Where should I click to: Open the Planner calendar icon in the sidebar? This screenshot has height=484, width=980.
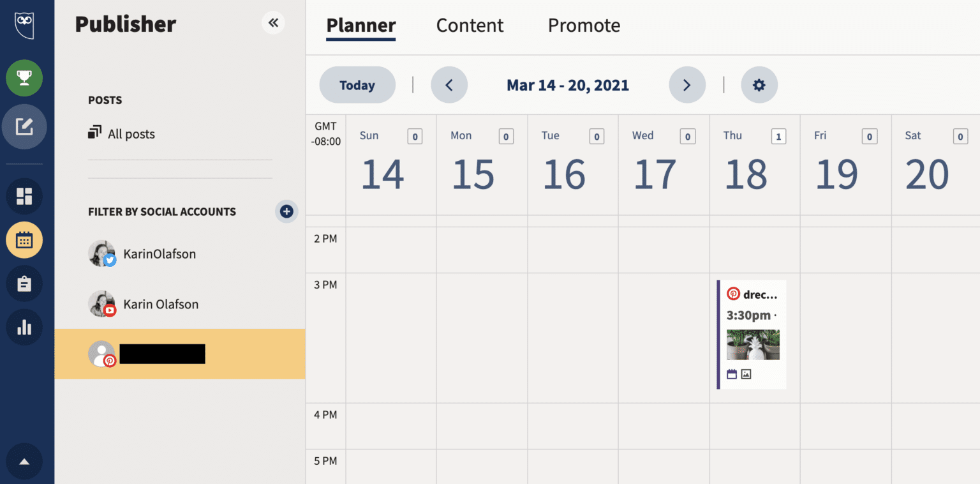[x=24, y=240]
